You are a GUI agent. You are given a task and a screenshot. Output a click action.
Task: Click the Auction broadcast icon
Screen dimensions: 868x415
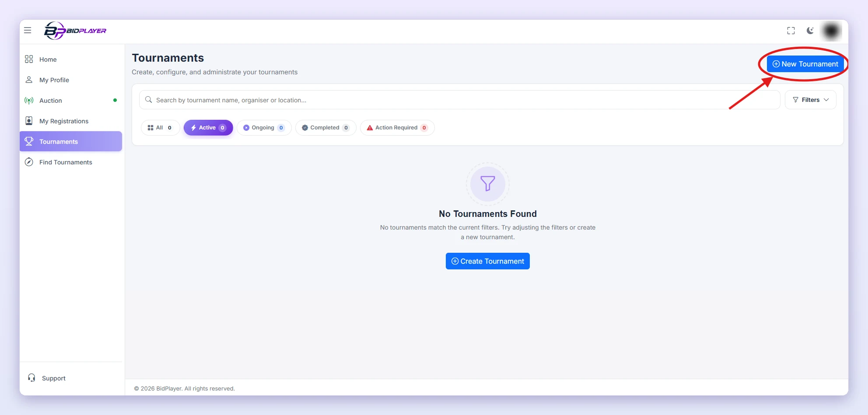pos(29,101)
